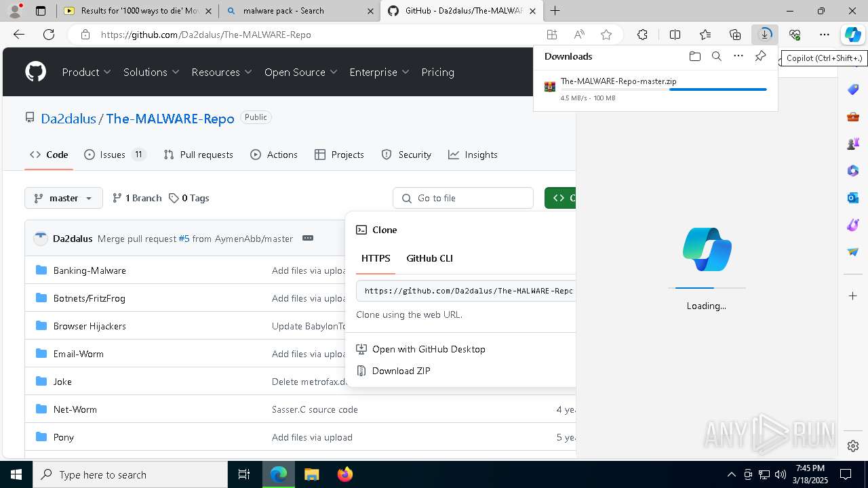Open the Browser Hijackers folder
This screenshot has height=488, width=868.
[x=90, y=326]
